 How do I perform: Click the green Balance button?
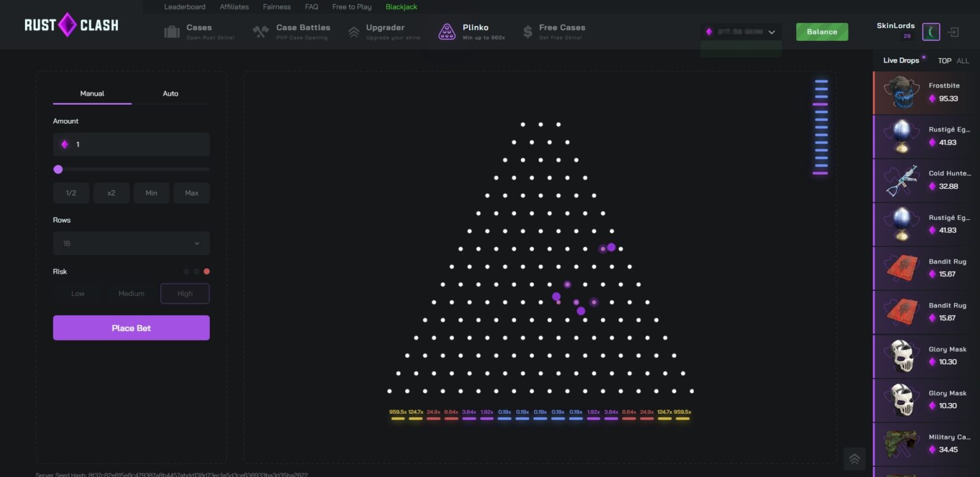point(822,32)
